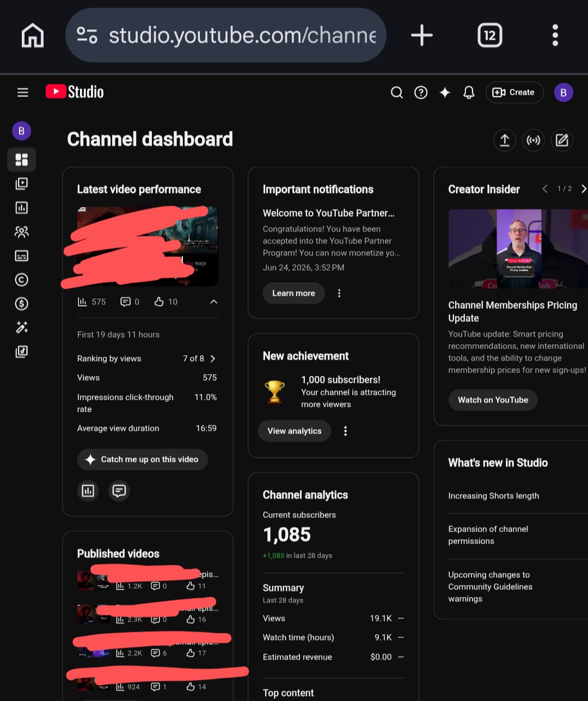Click the upload videos arrow icon
Viewport: 588px width, 701px height.
point(505,141)
